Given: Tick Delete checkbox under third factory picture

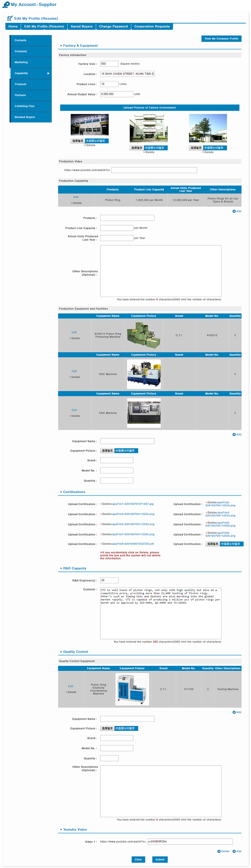Looking at the screenshot, I should tap(204, 152).
